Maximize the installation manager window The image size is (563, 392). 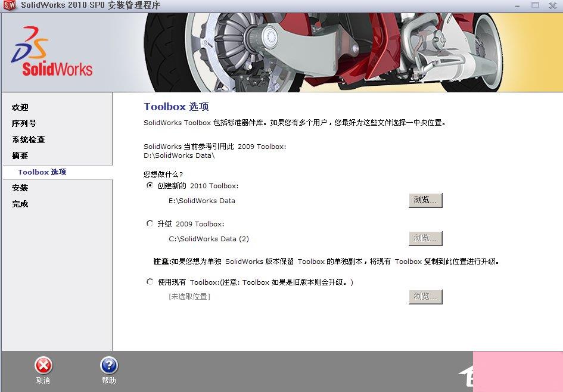click(x=535, y=5)
